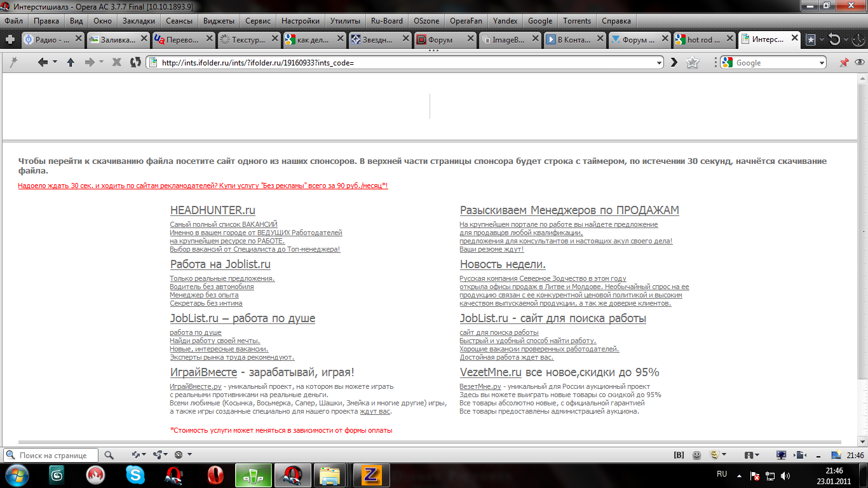Viewport: 868px width, 488px height.
Task: Open the Работа на Joblist.ru link
Action: pos(220,264)
